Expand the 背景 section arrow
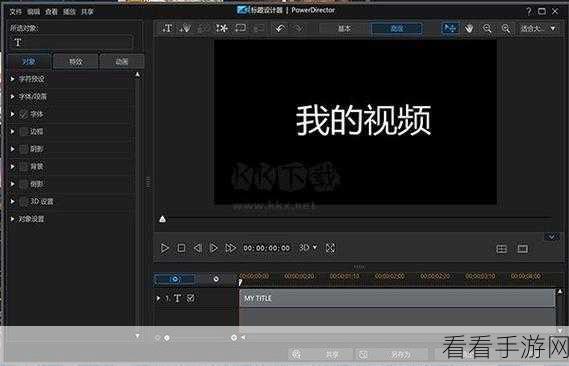569x366 pixels. coord(12,167)
